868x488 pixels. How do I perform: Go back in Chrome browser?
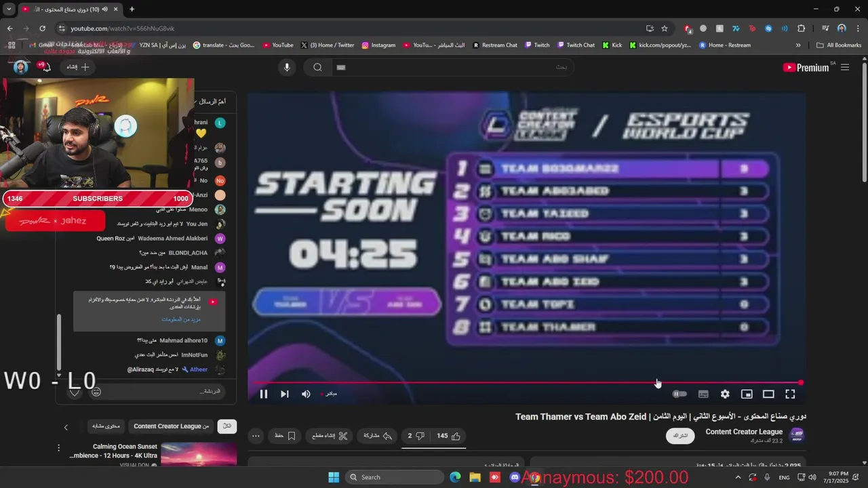pos(9,28)
